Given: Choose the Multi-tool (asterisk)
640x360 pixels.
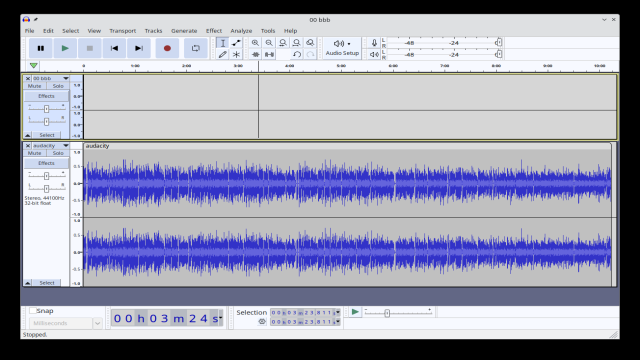Looking at the screenshot, I should pyautogui.click(x=236, y=54).
